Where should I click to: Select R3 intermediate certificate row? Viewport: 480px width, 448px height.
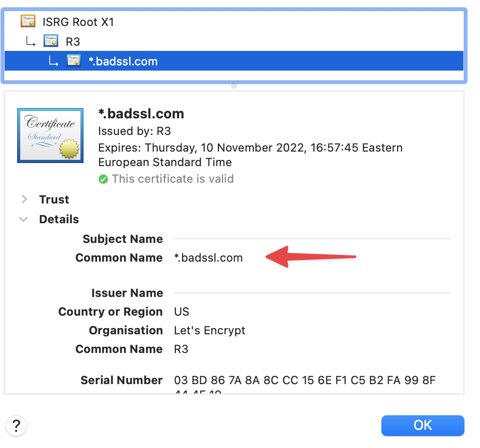(x=234, y=42)
